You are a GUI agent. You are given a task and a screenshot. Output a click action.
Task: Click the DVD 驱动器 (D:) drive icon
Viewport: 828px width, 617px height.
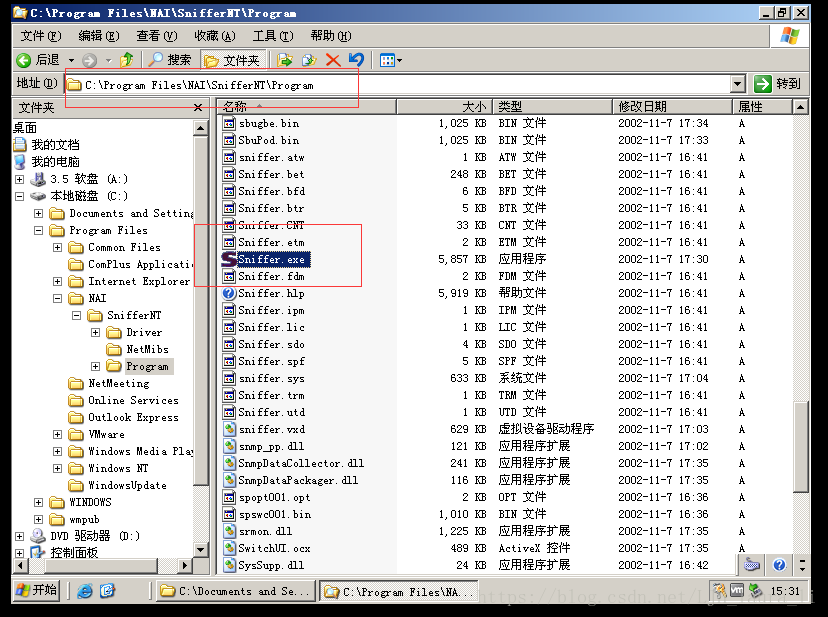coord(38,536)
